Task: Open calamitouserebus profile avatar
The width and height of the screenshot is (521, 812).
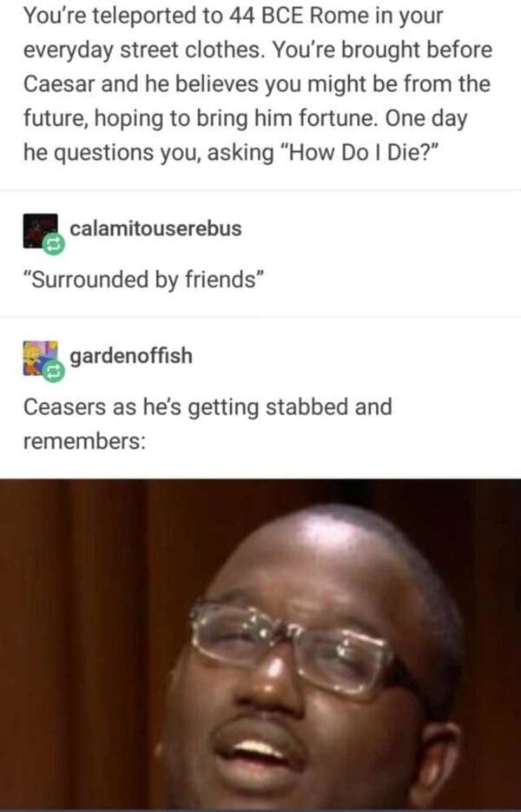Action: [41, 230]
